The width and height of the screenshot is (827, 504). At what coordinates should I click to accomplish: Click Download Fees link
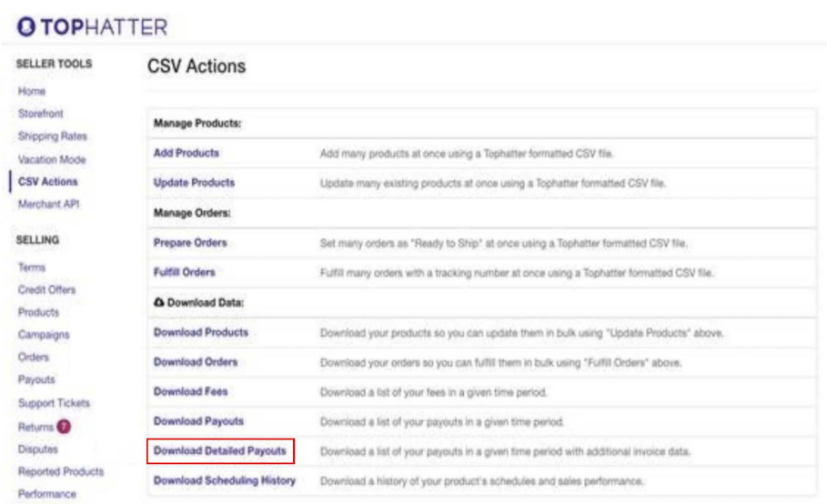pyautogui.click(x=190, y=391)
